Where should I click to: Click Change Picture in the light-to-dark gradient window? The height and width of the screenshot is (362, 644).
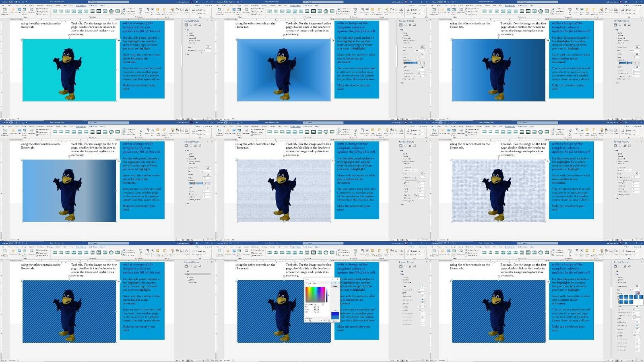coord(42,132)
